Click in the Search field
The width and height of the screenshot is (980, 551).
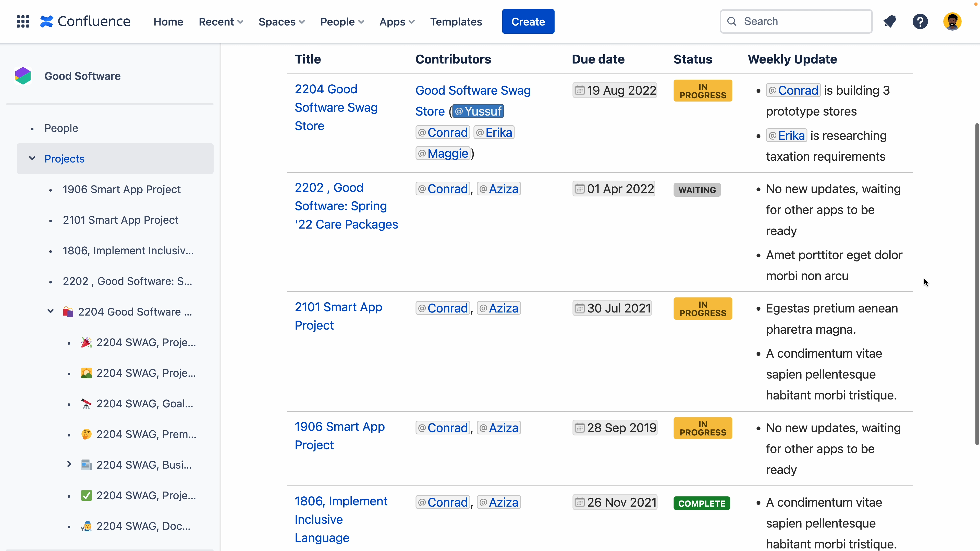pos(796,22)
